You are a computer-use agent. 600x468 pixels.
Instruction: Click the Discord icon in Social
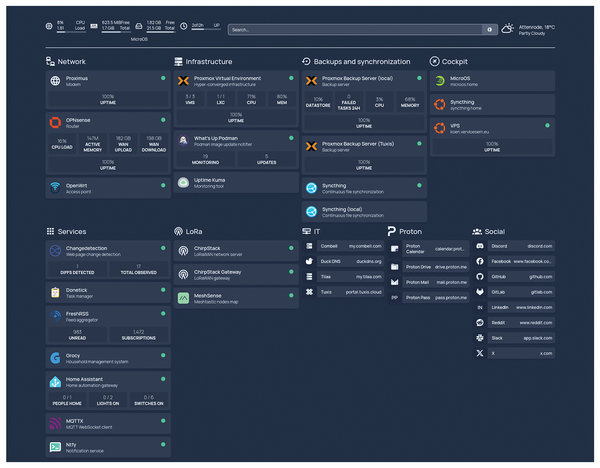click(x=480, y=246)
